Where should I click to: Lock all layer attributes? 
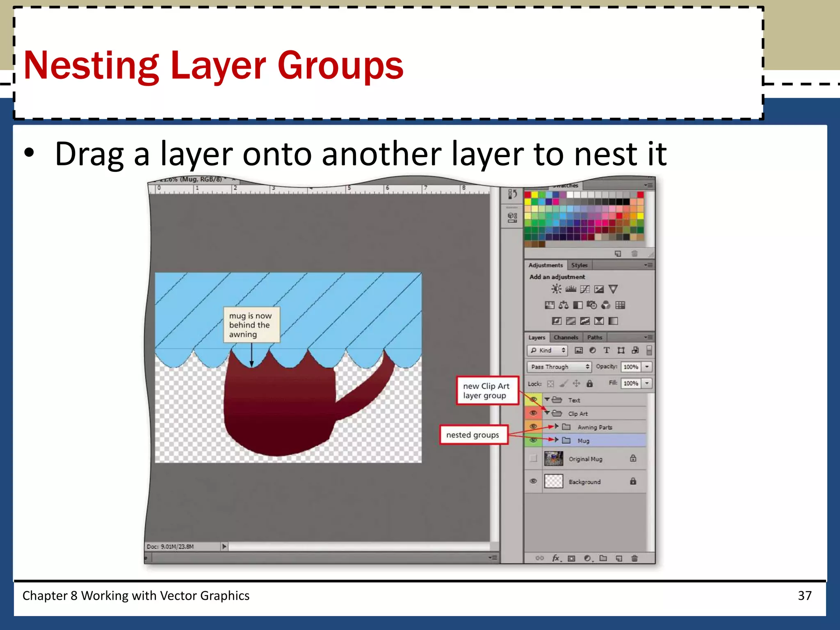pos(589,383)
